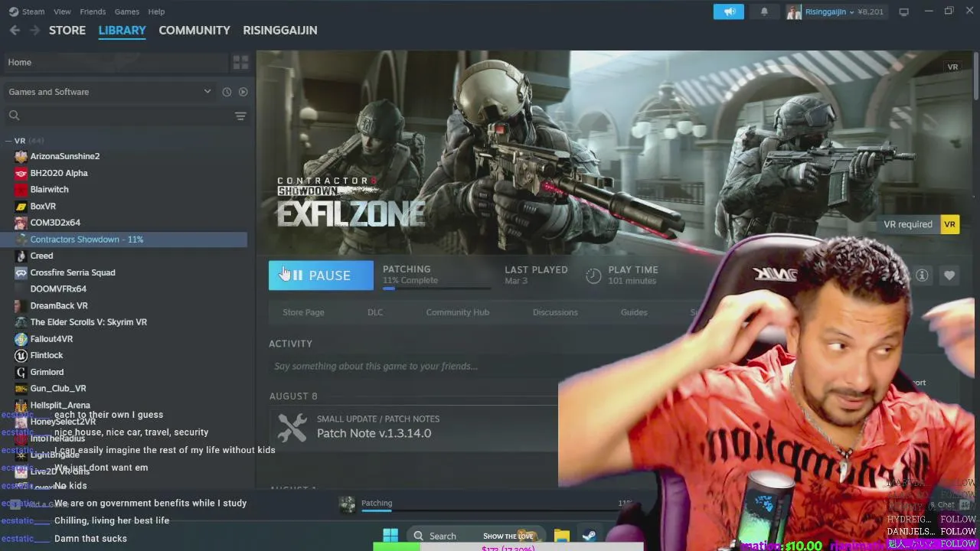Pause the Contractors Showdown patching

(x=321, y=275)
